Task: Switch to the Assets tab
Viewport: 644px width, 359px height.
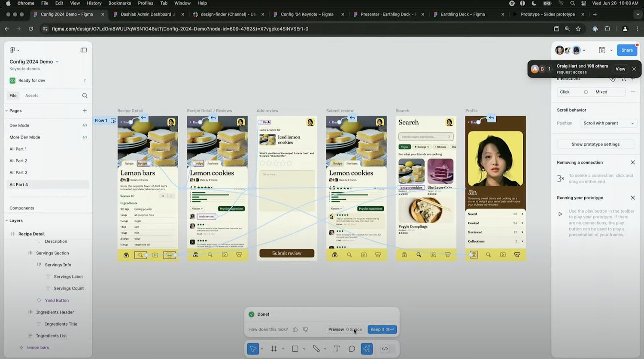Action: [32, 96]
